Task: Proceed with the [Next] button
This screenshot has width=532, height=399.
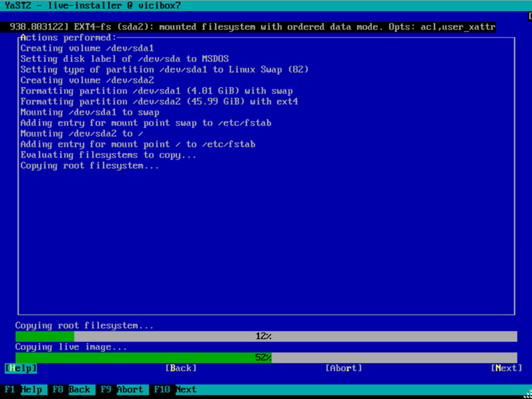Action: click(x=506, y=368)
